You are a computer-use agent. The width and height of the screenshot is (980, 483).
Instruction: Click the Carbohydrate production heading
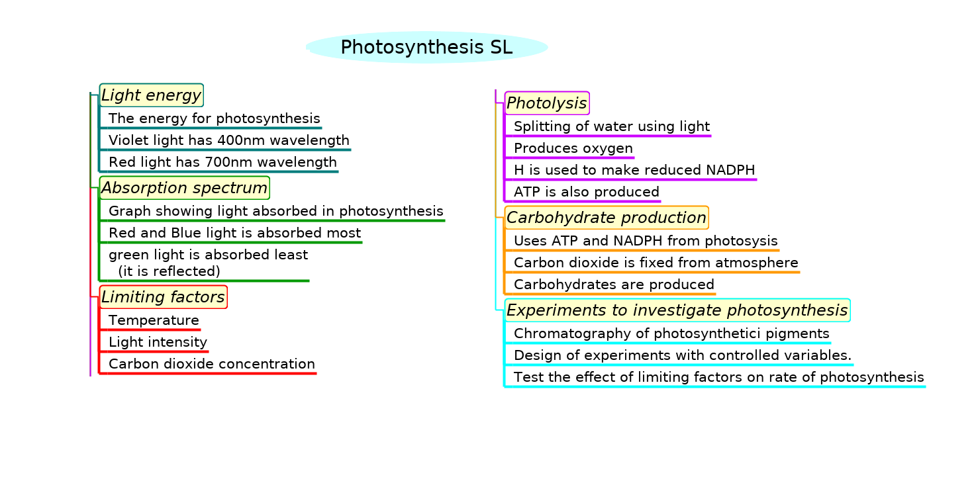(x=606, y=218)
